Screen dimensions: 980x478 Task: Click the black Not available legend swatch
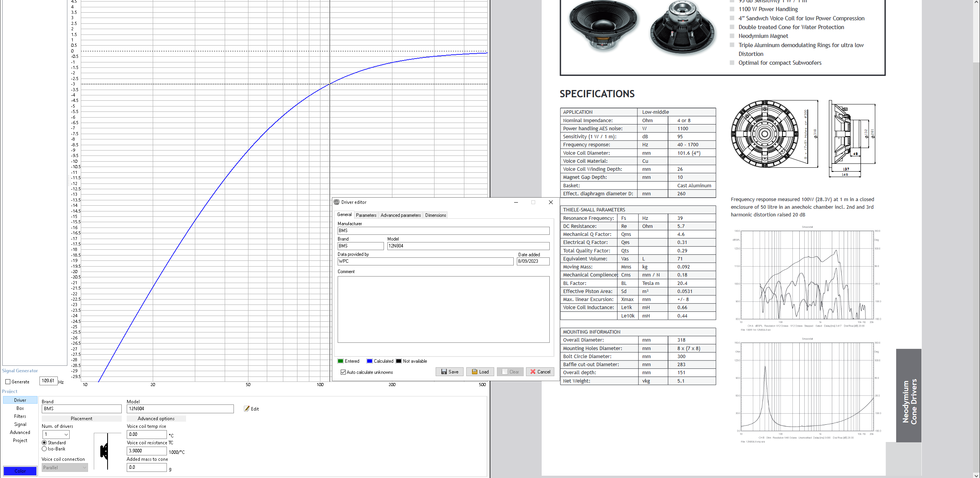point(399,361)
